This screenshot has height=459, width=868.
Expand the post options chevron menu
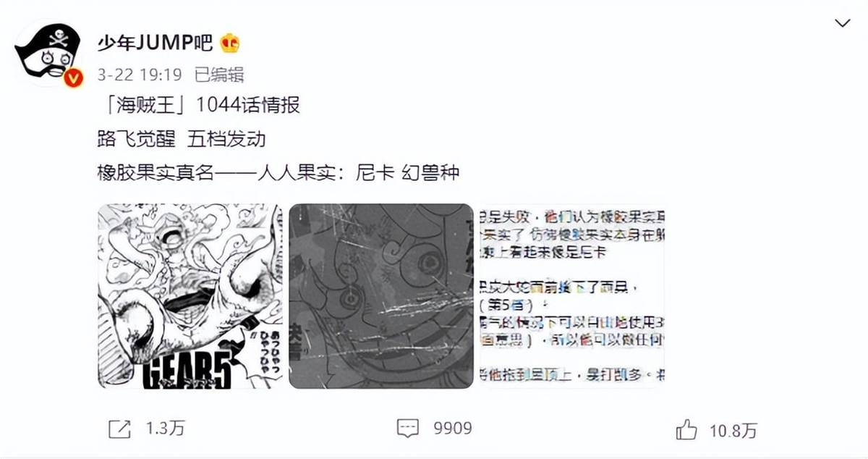(843, 23)
